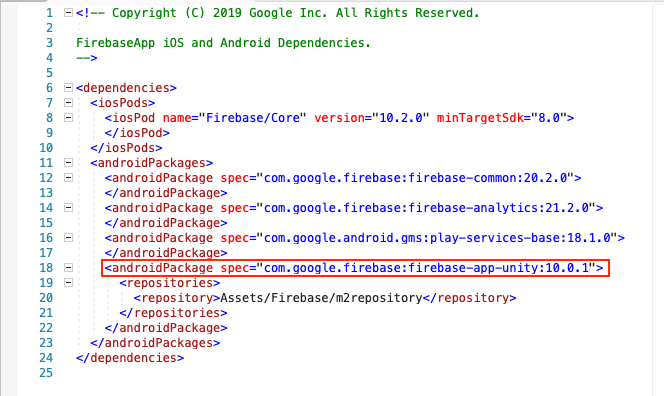Collapse the iosPod fold on line 8
The image size is (664, 396).
coord(68,117)
